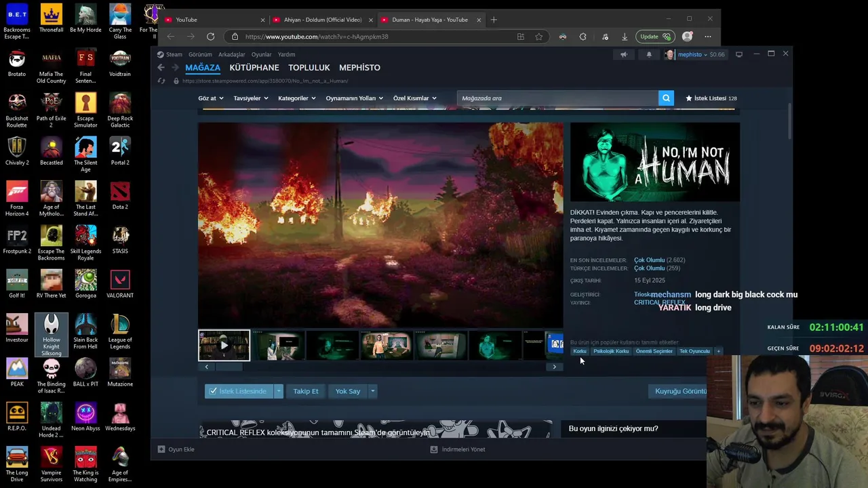Screen dimensions: 868x488
Task: Open R.E.P.O. desktop shortcut
Action: pos(17,416)
